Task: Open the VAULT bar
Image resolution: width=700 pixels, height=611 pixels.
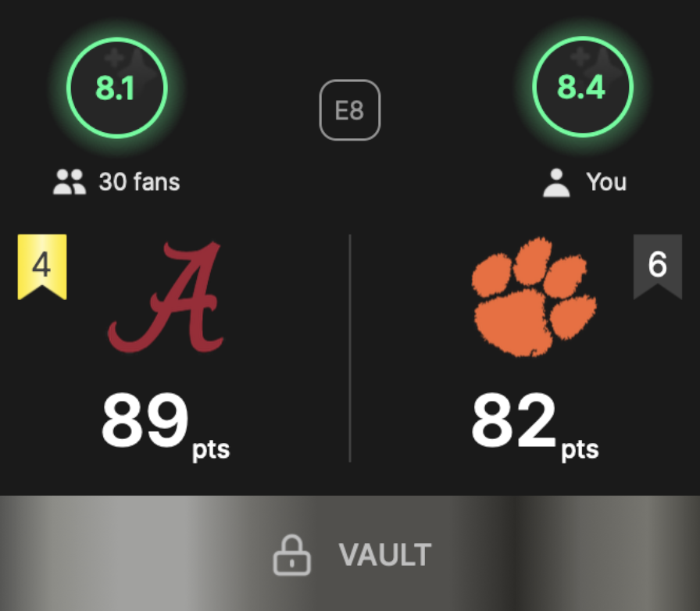Action: [350, 553]
